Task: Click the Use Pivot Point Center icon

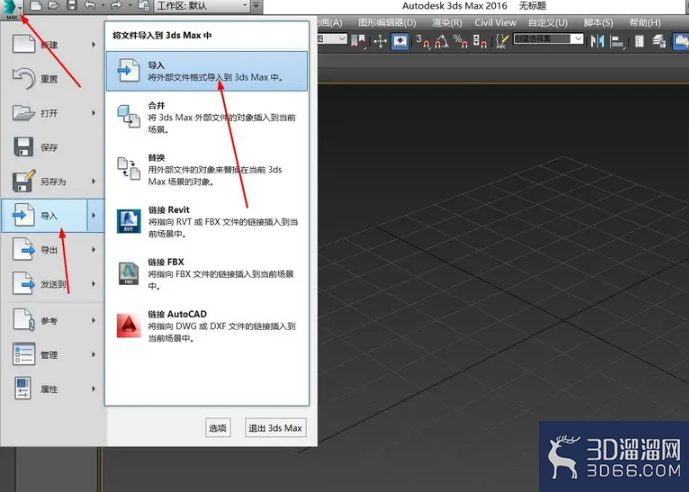Action: (x=359, y=41)
